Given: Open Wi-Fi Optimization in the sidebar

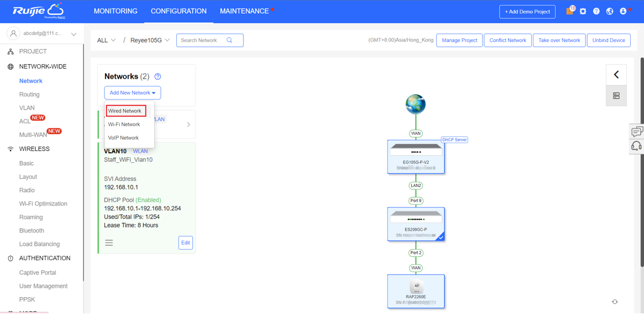Looking at the screenshot, I should (x=43, y=204).
